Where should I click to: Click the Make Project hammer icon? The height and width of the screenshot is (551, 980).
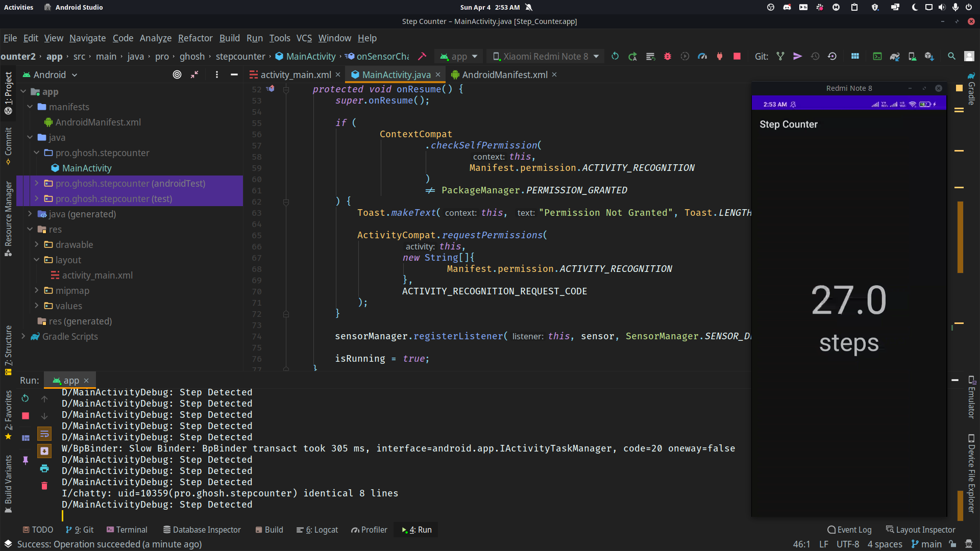pos(422,56)
